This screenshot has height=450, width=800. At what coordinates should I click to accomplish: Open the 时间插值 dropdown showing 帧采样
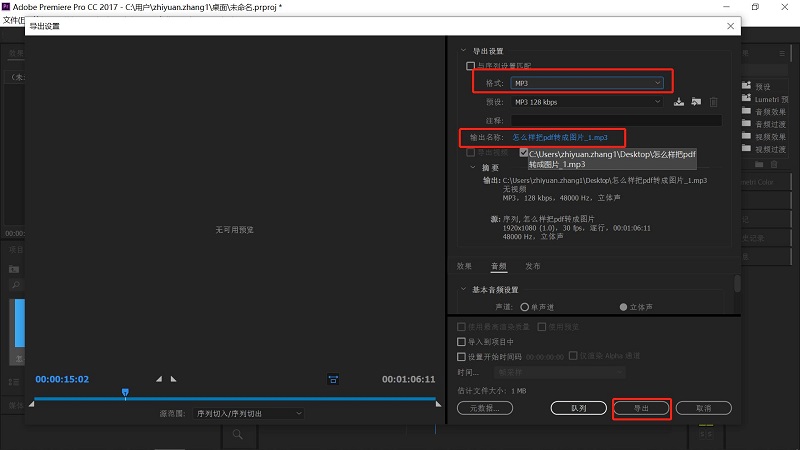(559, 372)
